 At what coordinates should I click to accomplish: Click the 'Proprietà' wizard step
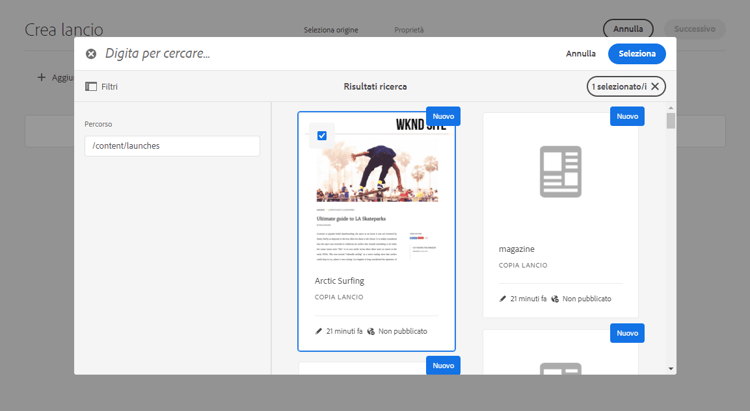409,30
